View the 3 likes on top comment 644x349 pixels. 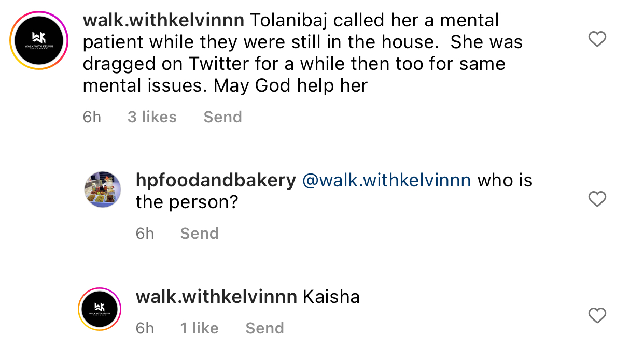[152, 117]
